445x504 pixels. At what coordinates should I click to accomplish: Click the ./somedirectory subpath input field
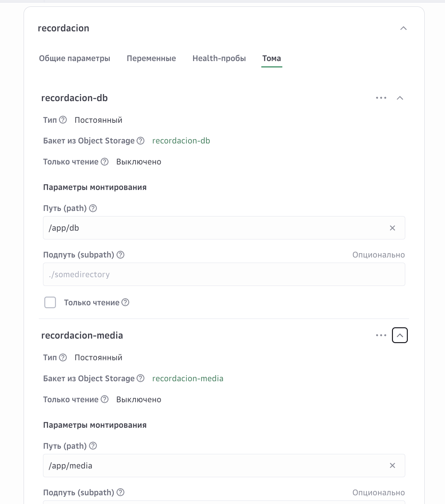224,274
